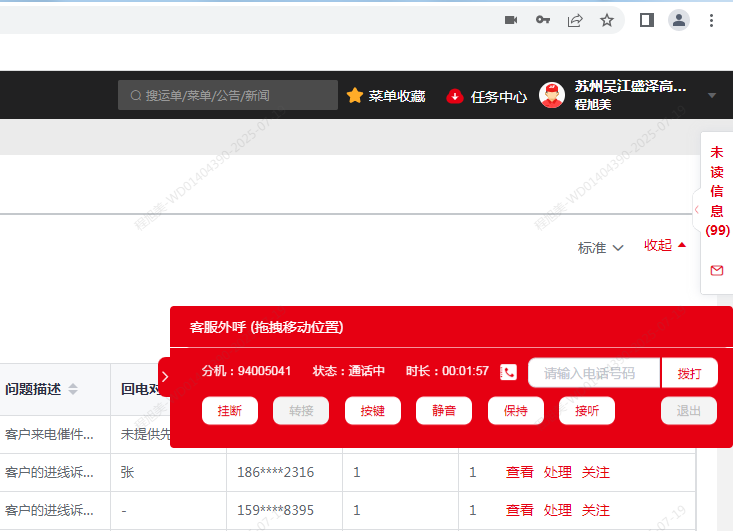Click the courier user avatar

[x=552, y=95]
